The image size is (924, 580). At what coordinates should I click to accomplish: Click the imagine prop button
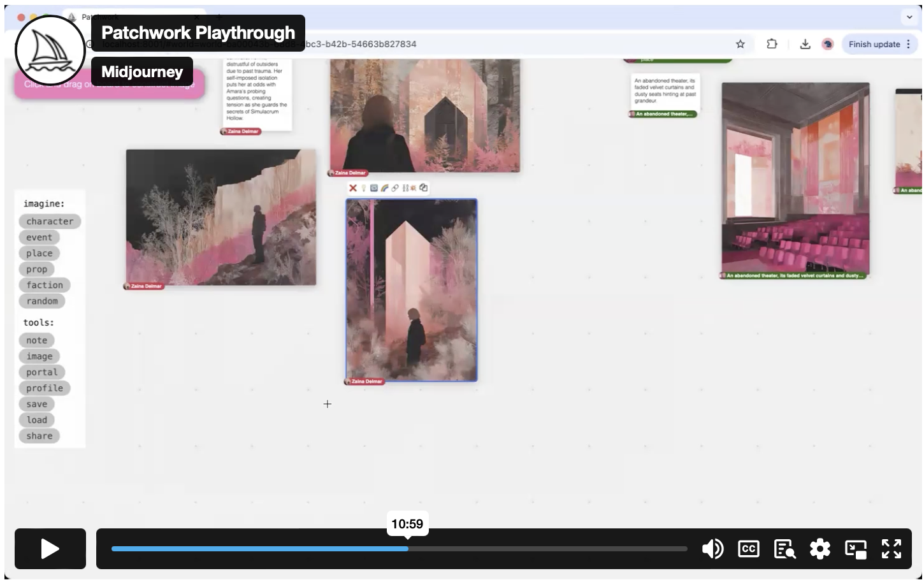pos(37,269)
